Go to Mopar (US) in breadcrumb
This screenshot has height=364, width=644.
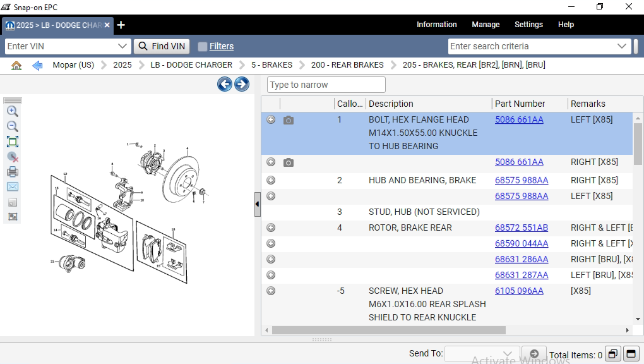[73, 65]
